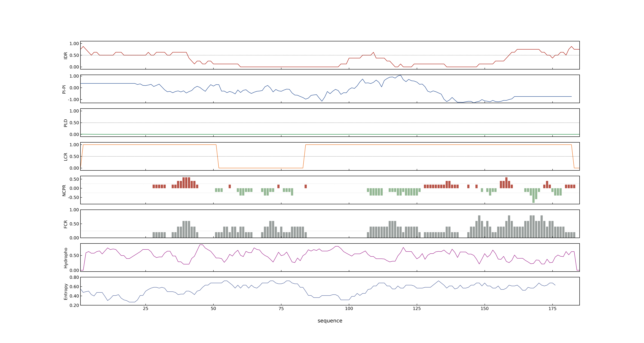Click the 0.40 tick on Entropy axis
644x343 pixels.
tap(74, 296)
